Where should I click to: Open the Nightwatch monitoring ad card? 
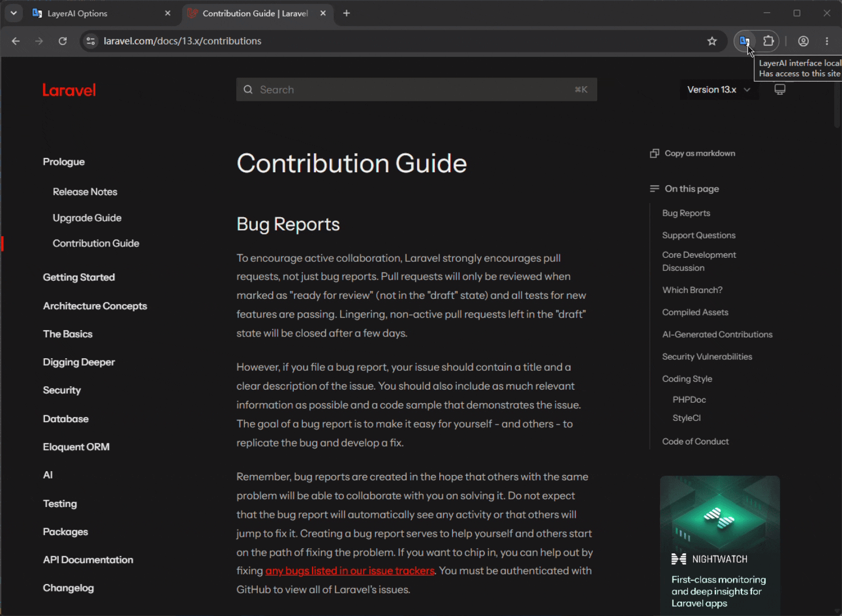[720, 546]
